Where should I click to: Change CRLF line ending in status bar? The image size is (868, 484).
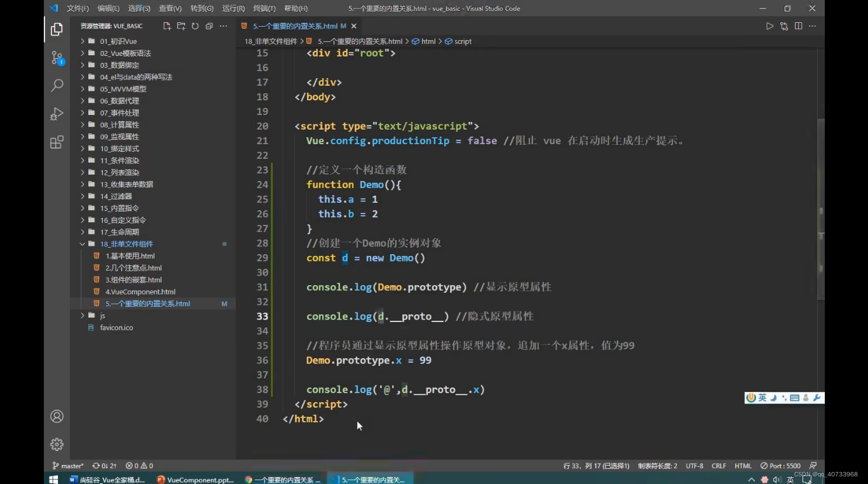(x=719, y=466)
